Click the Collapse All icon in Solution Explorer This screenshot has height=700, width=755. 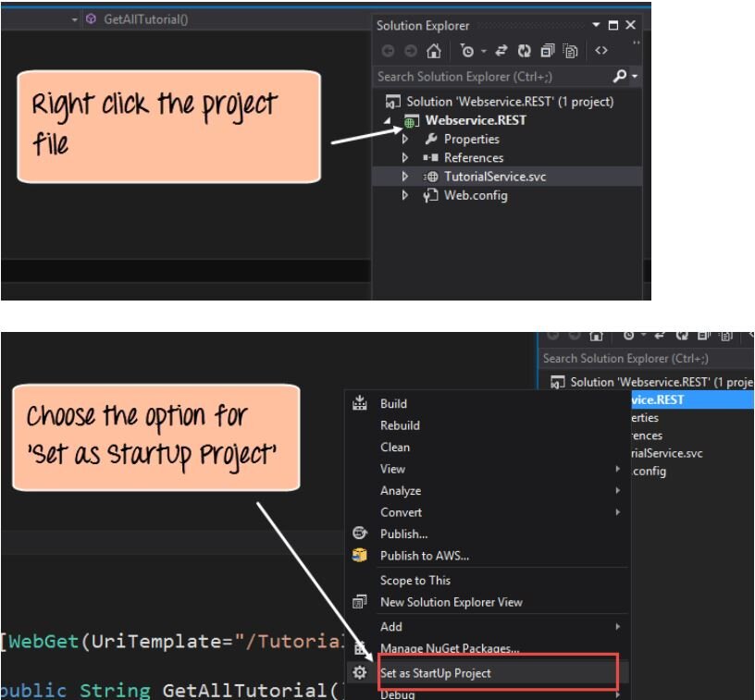548,51
